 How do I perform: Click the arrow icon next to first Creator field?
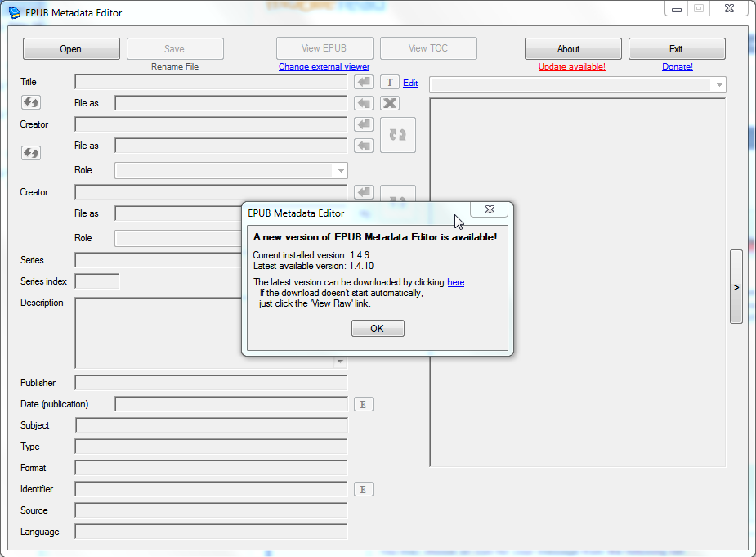364,124
